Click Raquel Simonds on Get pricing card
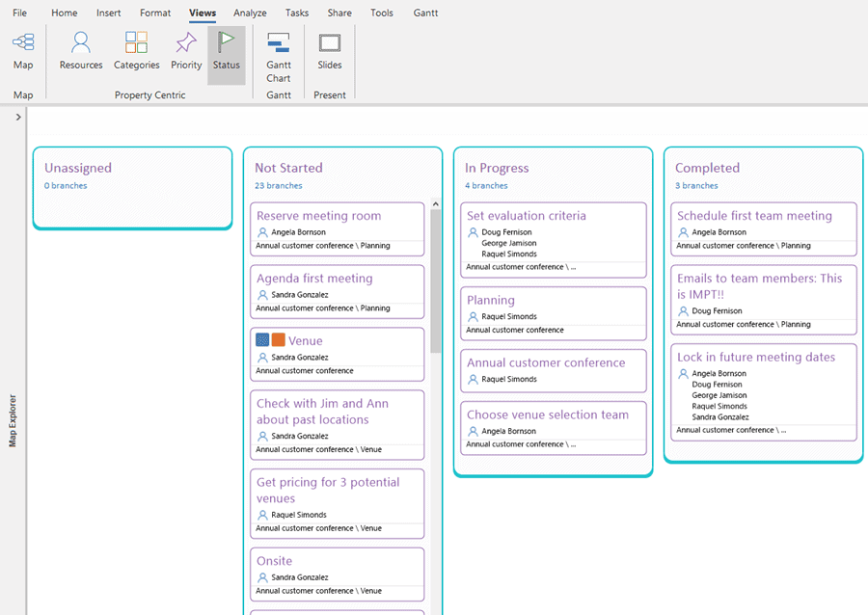 coord(298,515)
